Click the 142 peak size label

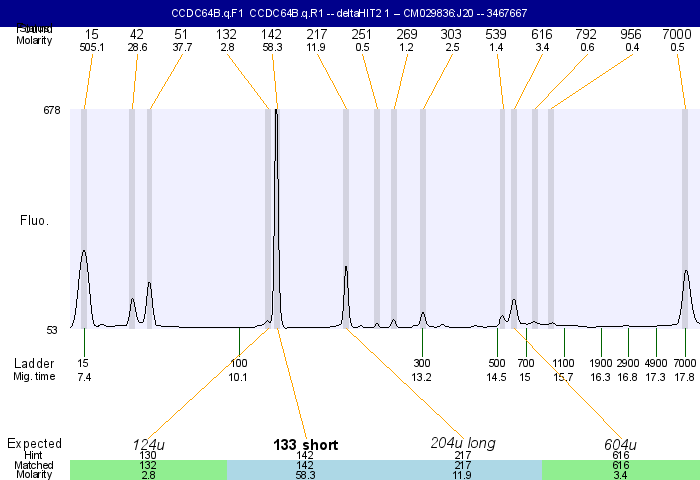(x=273, y=35)
